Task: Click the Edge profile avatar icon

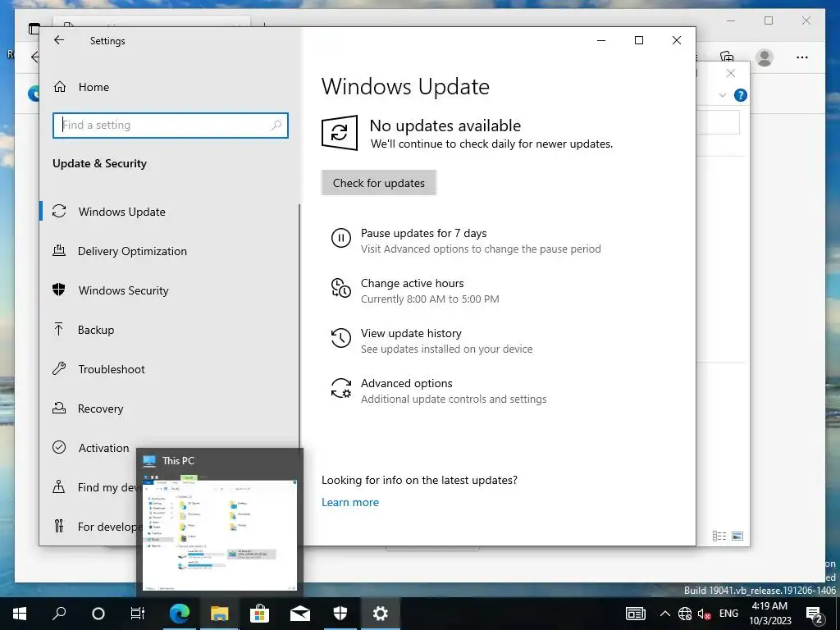Action: point(765,57)
